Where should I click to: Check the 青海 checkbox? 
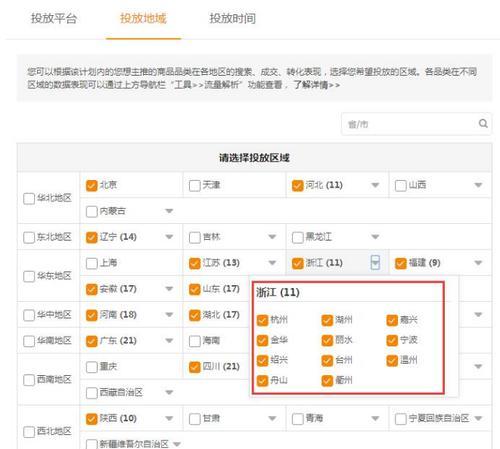(x=297, y=419)
